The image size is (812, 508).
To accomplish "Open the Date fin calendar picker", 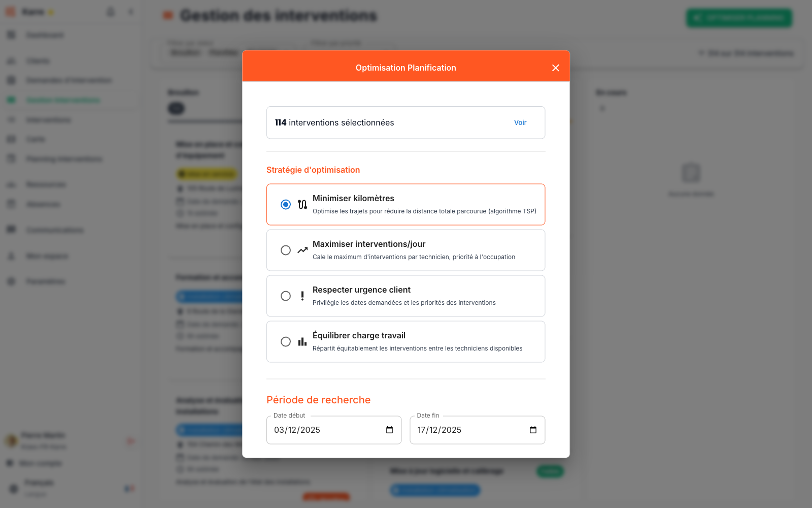I will (533, 430).
